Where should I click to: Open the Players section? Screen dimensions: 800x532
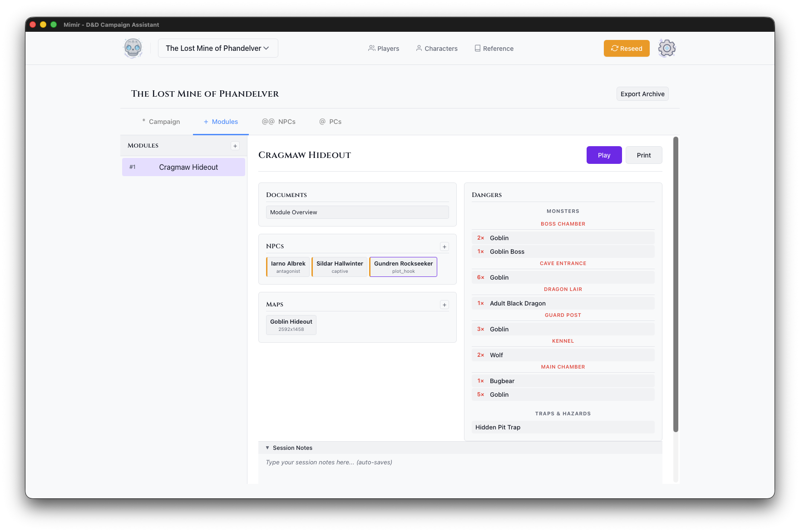pyautogui.click(x=384, y=49)
